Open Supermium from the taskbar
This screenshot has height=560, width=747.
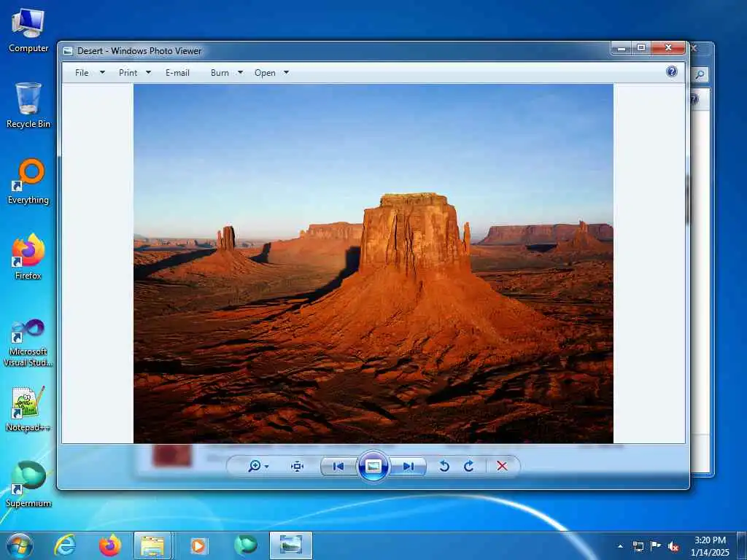[x=246, y=545]
